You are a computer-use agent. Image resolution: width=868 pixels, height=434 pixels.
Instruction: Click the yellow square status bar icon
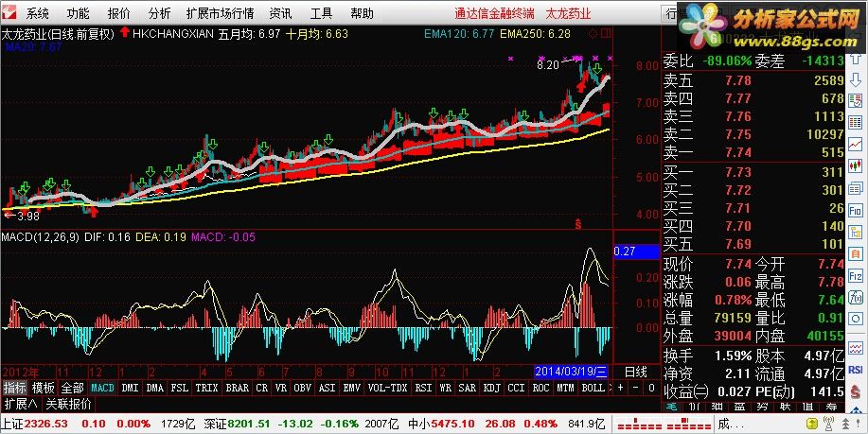coord(811,425)
